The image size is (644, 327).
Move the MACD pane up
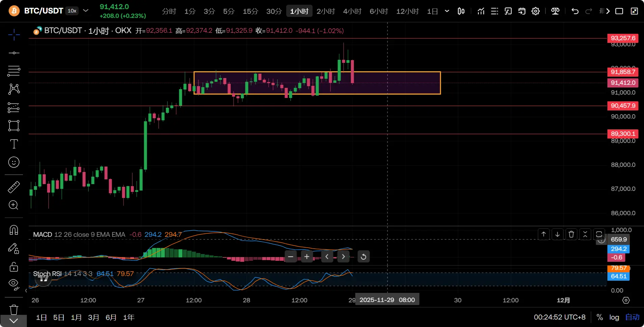543,234
